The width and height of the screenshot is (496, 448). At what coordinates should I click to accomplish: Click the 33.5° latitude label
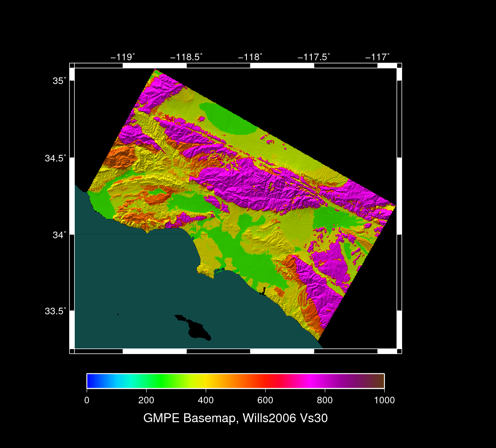[x=55, y=311]
